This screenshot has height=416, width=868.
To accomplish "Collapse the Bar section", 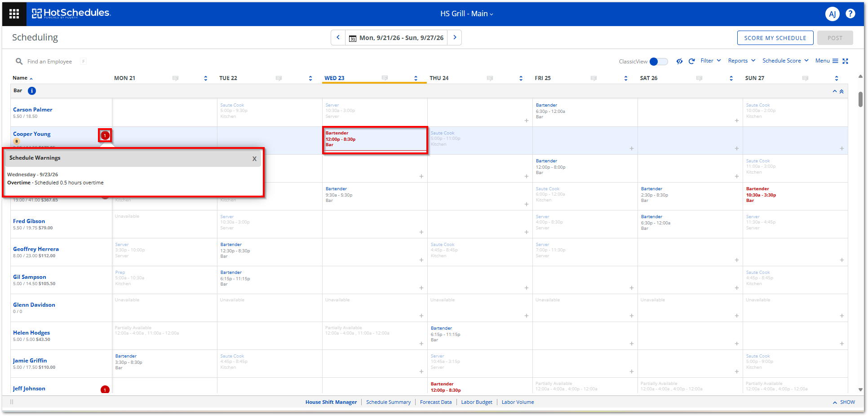I will (835, 91).
